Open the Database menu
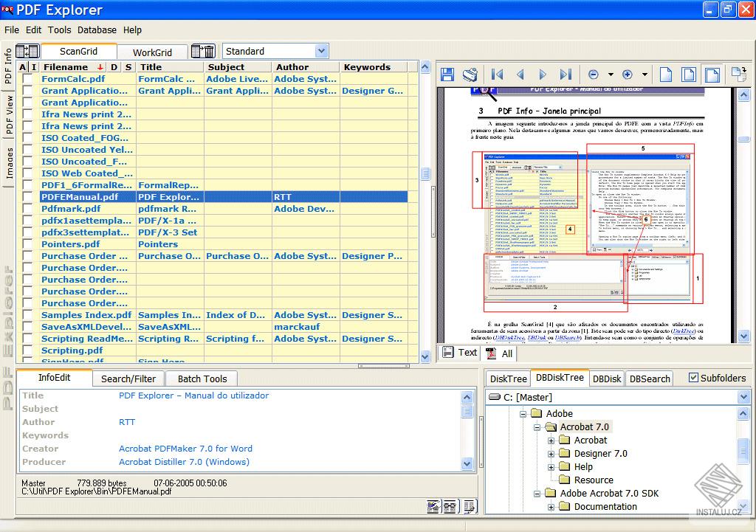The width and height of the screenshot is (756, 532). click(x=97, y=30)
